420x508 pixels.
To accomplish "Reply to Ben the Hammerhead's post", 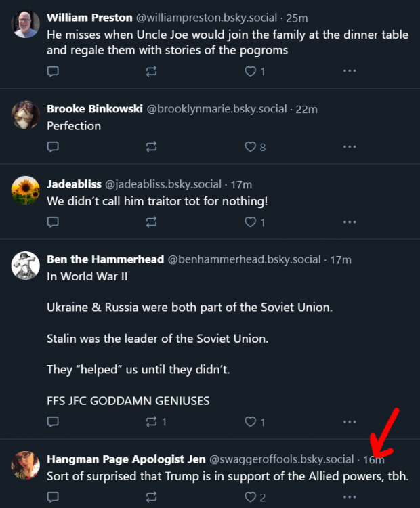I will pyautogui.click(x=53, y=422).
